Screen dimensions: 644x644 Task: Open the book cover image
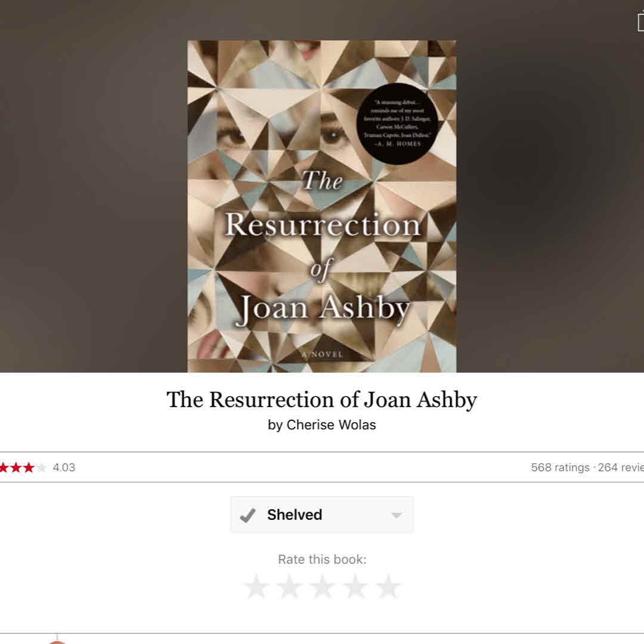pyautogui.click(x=321, y=206)
